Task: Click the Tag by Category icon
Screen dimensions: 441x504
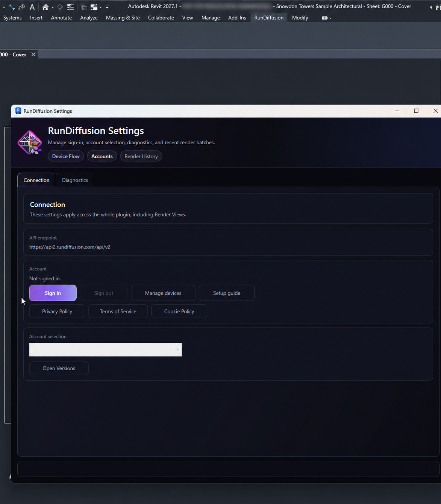Action: coord(22,7)
